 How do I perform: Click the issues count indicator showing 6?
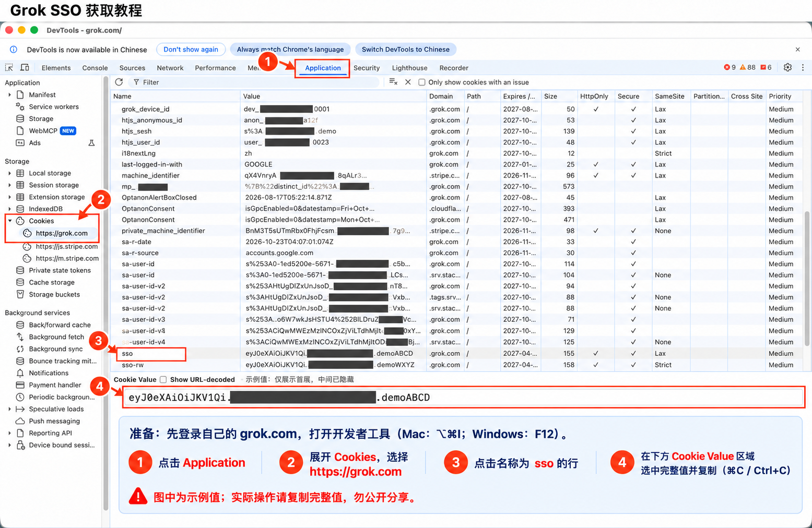tap(766, 67)
